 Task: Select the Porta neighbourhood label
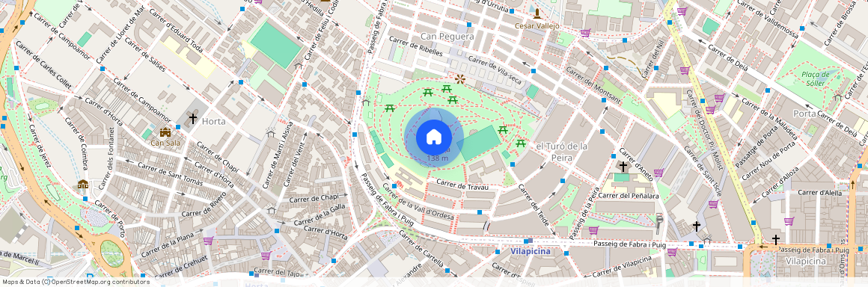point(804,114)
